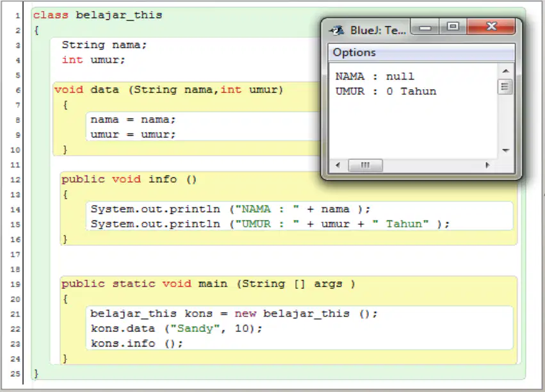The width and height of the screenshot is (545, 392).
Task: Click the terminal horizontal scroll thumb
Action: (365, 165)
